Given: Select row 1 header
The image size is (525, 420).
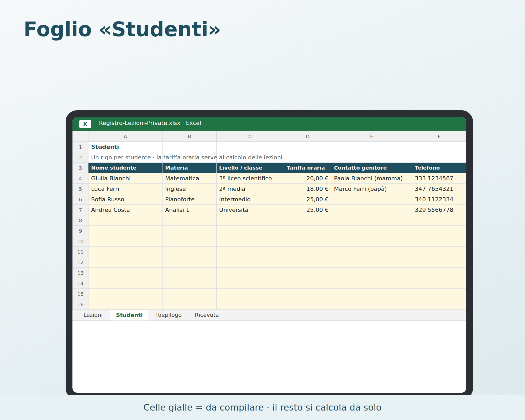Looking at the screenshot, I should point(80,147).
